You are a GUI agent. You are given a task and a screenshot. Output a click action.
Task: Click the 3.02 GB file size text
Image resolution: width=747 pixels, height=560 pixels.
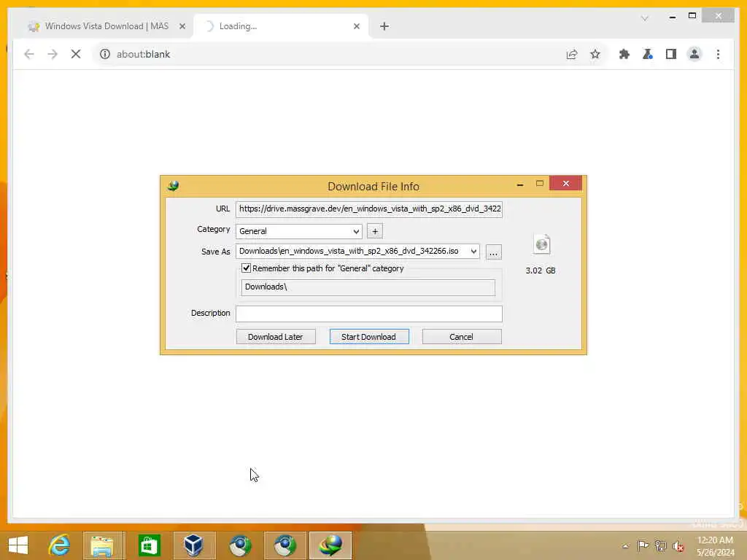pyautogui.click(x=541, y=271)
